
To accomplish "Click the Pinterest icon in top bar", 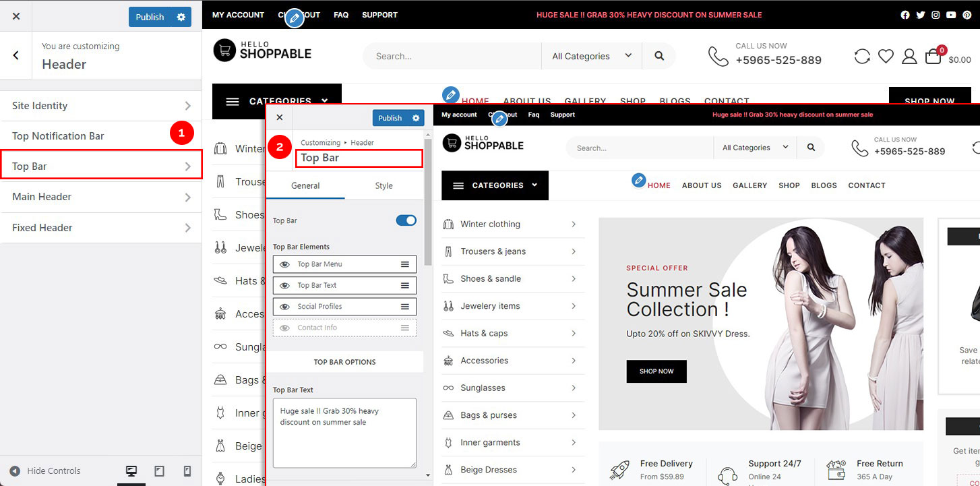I will pyautogui.click(x=967, y=14).
